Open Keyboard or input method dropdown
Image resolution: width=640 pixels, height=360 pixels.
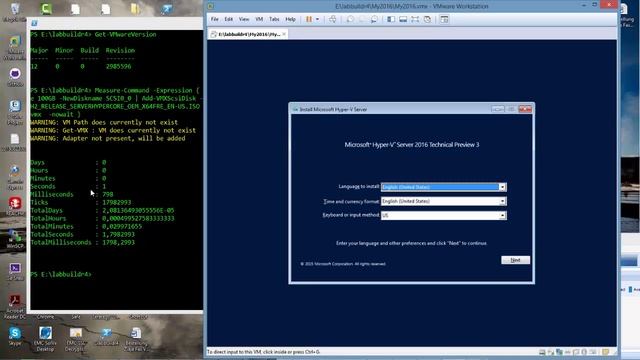502,216
